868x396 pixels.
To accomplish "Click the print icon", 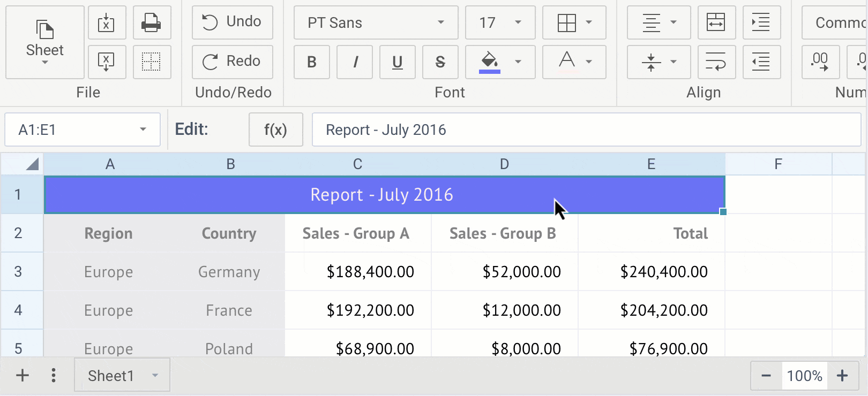I will tap(152, 22).
